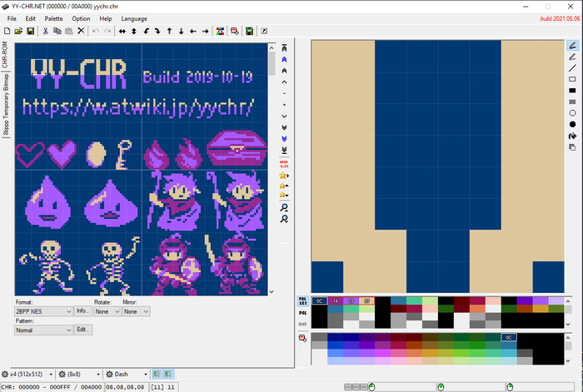583x392 pixels.
Task: Click the horizontal flip arrows icon
Action: point(122,32)
